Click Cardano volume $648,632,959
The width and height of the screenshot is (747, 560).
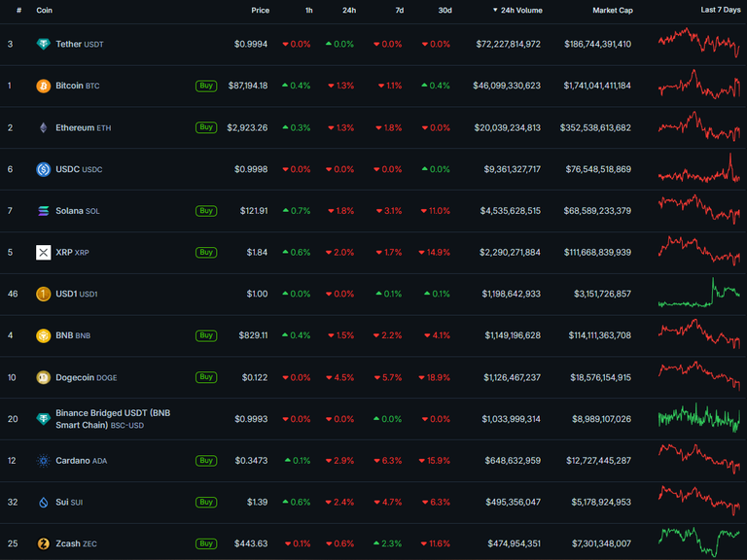click(513, 461)
